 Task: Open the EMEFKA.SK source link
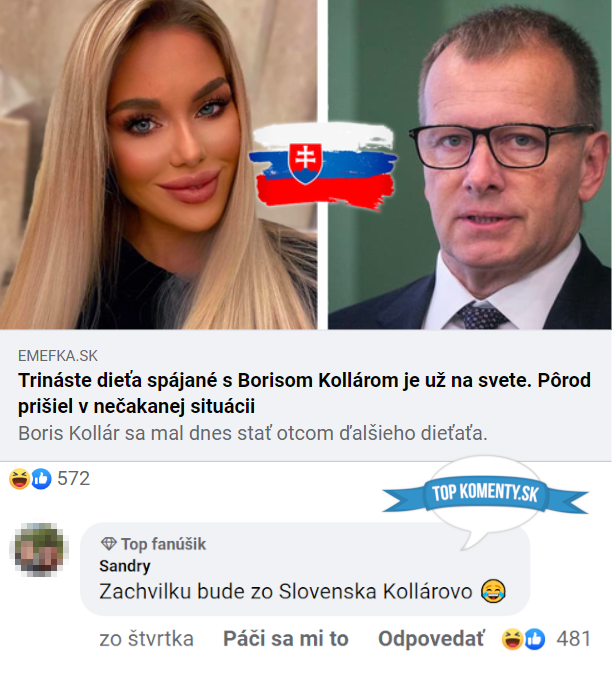[x=58, y=356]
